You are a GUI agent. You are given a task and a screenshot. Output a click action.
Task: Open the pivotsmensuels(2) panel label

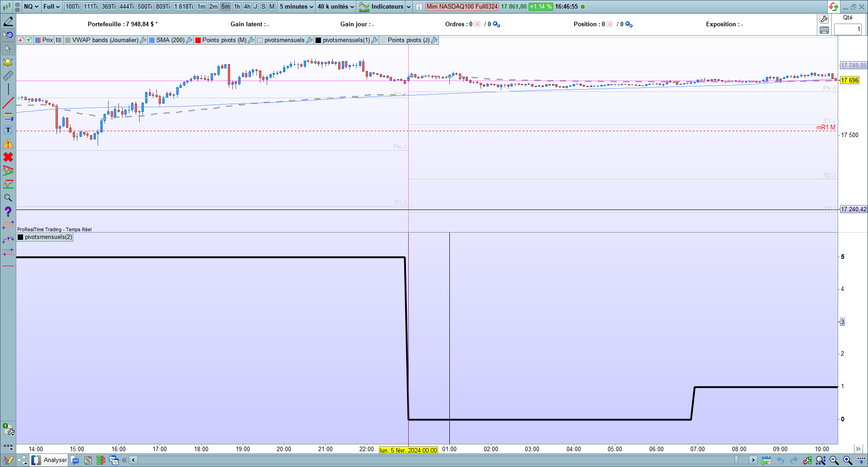click(x=48, y=237)
